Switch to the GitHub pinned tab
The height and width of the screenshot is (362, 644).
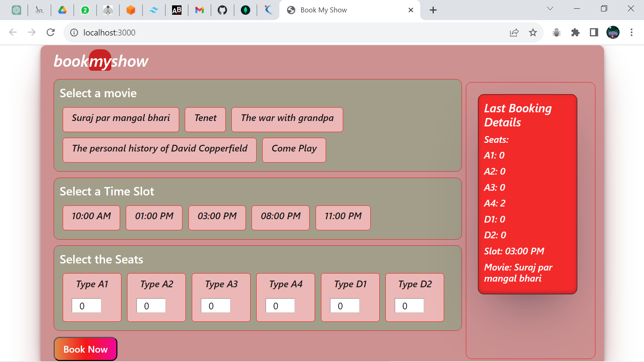click(222, 10)
